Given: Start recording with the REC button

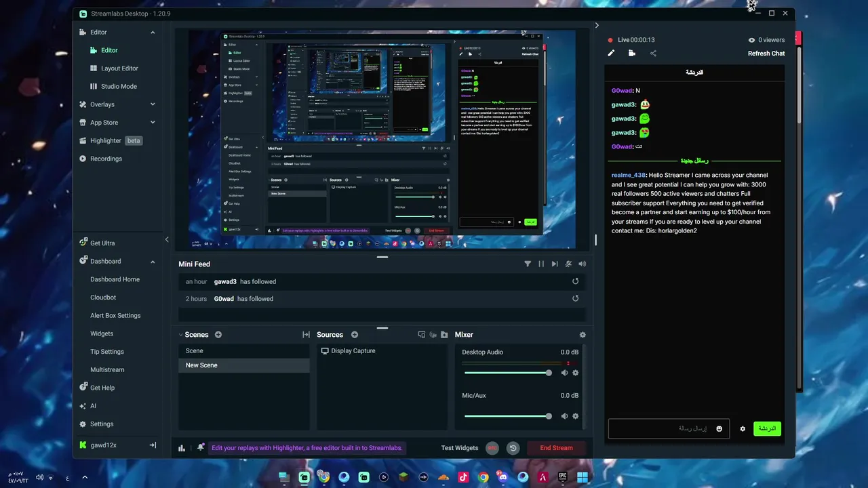Looking at the screenshot, I should (492, 448).
